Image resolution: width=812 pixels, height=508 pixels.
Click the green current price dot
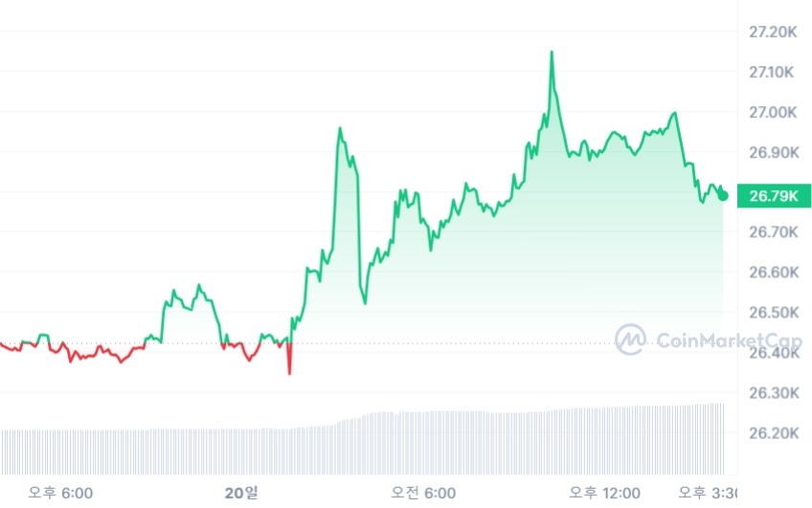tap(723, 195)
